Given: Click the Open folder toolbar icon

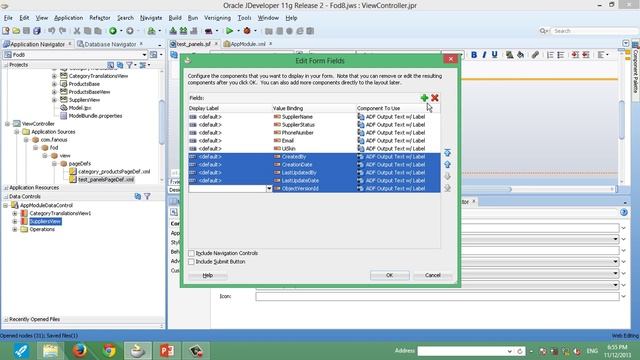Looking at the screenshot, I should 16,31.
